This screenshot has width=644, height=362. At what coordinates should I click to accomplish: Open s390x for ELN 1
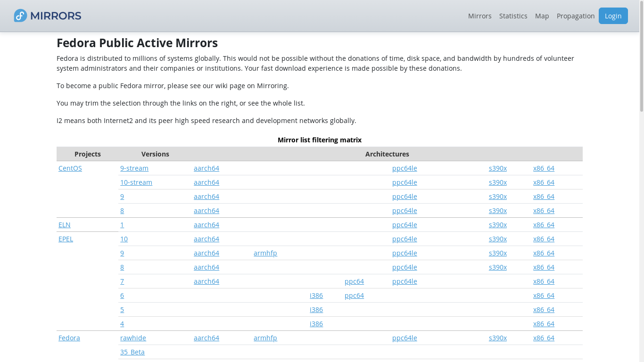498,225
